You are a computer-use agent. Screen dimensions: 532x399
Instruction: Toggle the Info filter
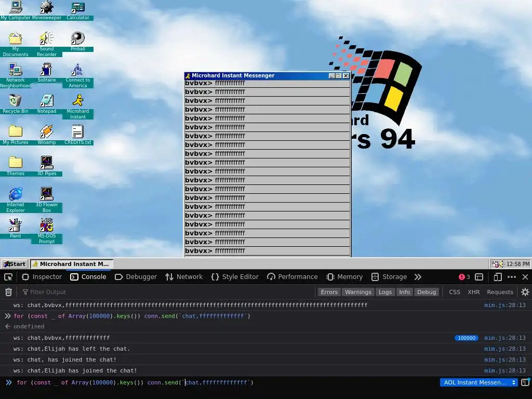(x=404, y=292)
